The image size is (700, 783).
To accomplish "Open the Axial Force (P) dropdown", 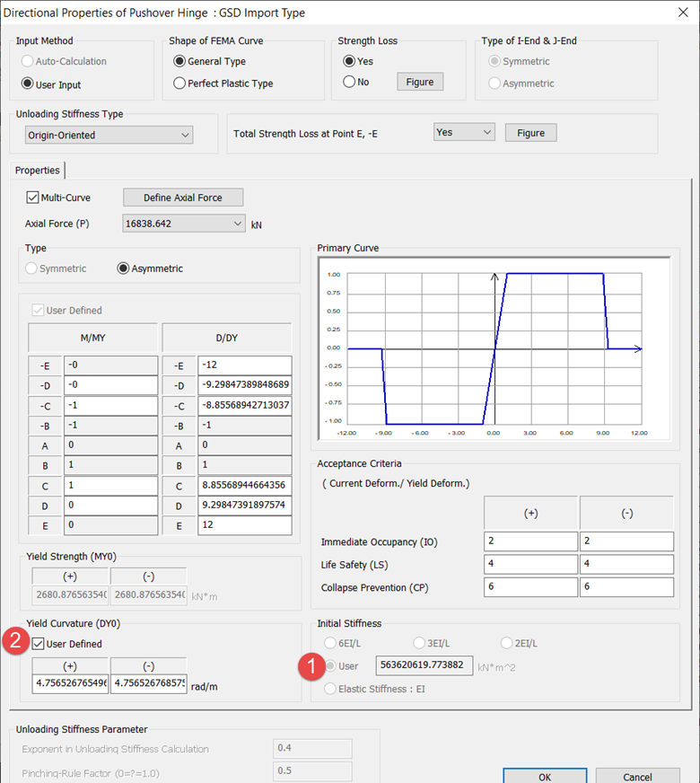I will (183, 224).
